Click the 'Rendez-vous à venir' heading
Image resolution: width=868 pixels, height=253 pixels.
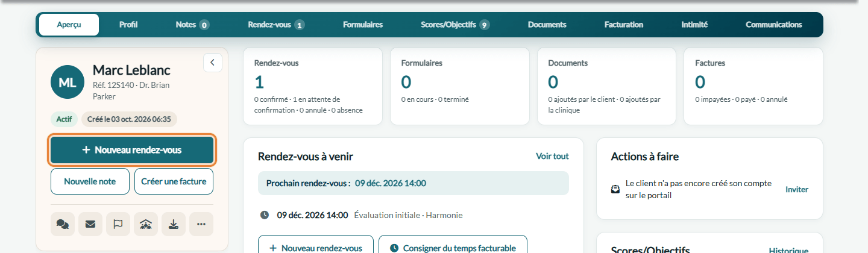[x=306, y=157]
